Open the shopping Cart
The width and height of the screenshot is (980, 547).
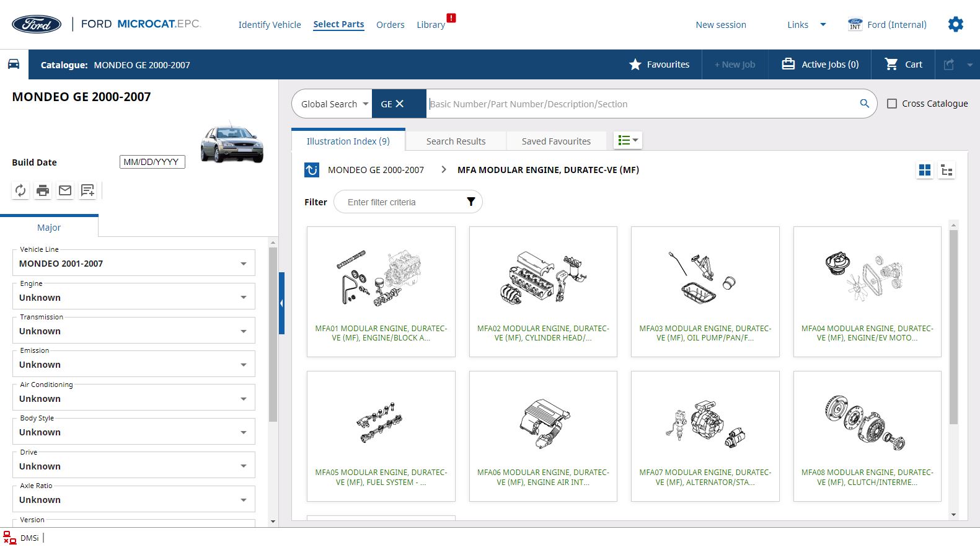(903, 64)
